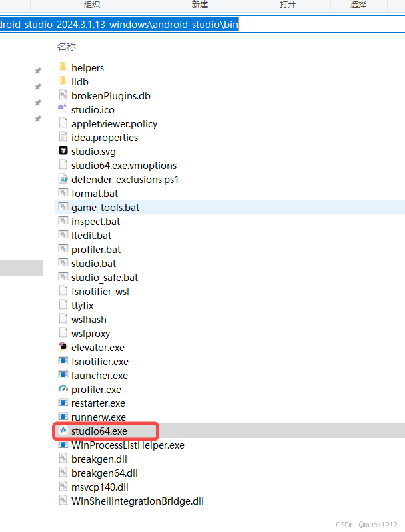Click the studio64.exe Android Studio icon
The image size is (405, 532).
[x=63, y=431]
